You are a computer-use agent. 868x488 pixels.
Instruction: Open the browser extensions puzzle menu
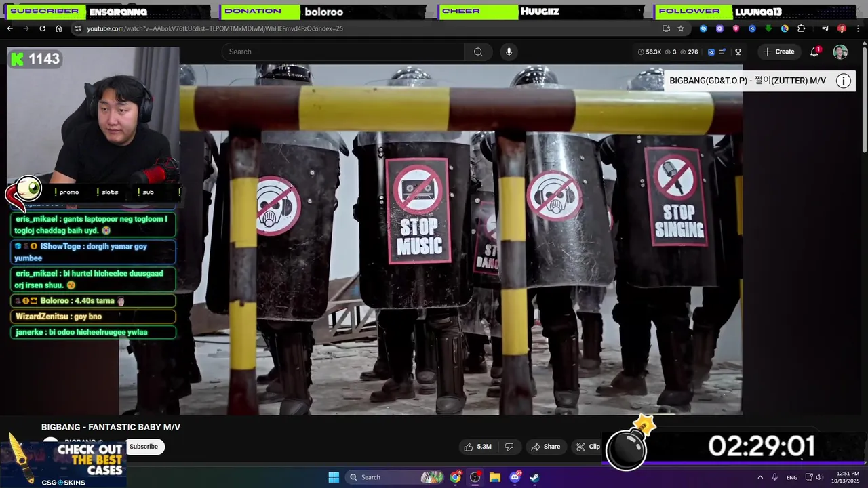point(801,28)
